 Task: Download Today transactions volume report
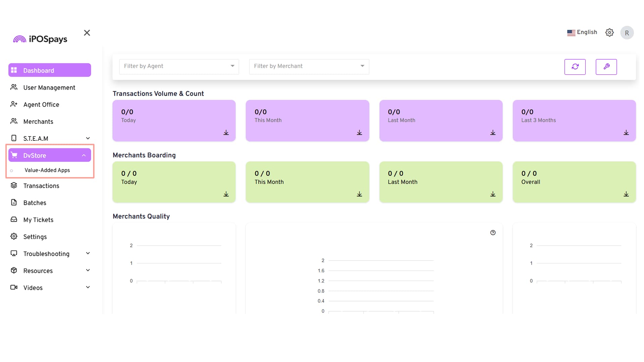tap(226, 133)
